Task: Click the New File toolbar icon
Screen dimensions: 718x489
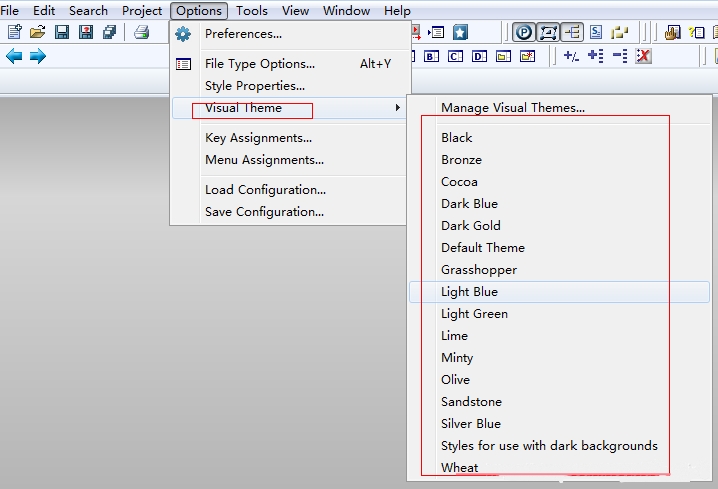Action: [x=14, y=33]
